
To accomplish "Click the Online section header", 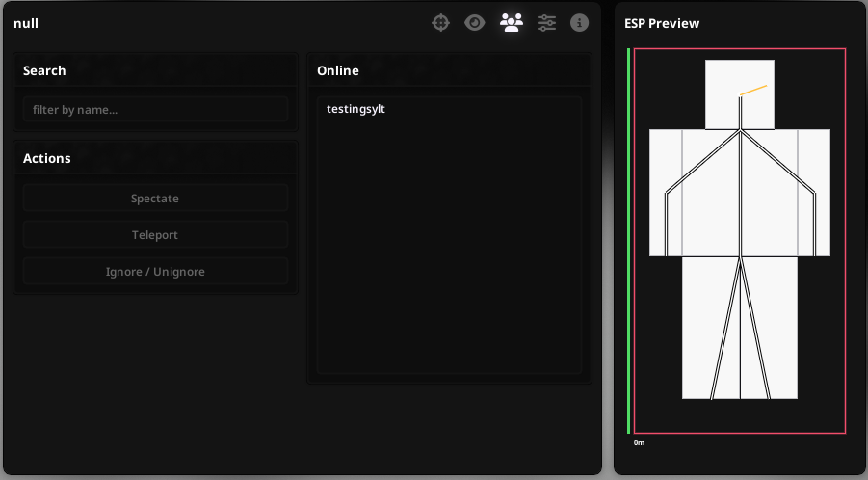I will pyautogui.click(x=338, y=70).
